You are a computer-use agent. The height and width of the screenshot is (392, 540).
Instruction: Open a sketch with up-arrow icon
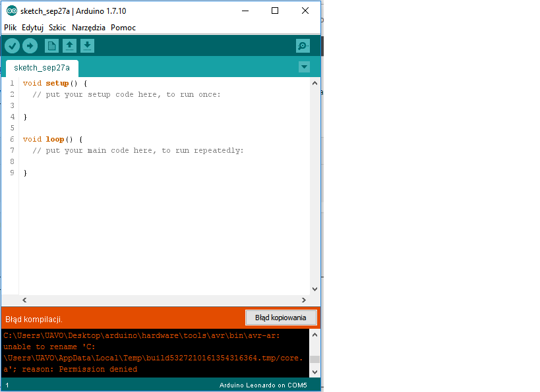[x=70, y=45]
